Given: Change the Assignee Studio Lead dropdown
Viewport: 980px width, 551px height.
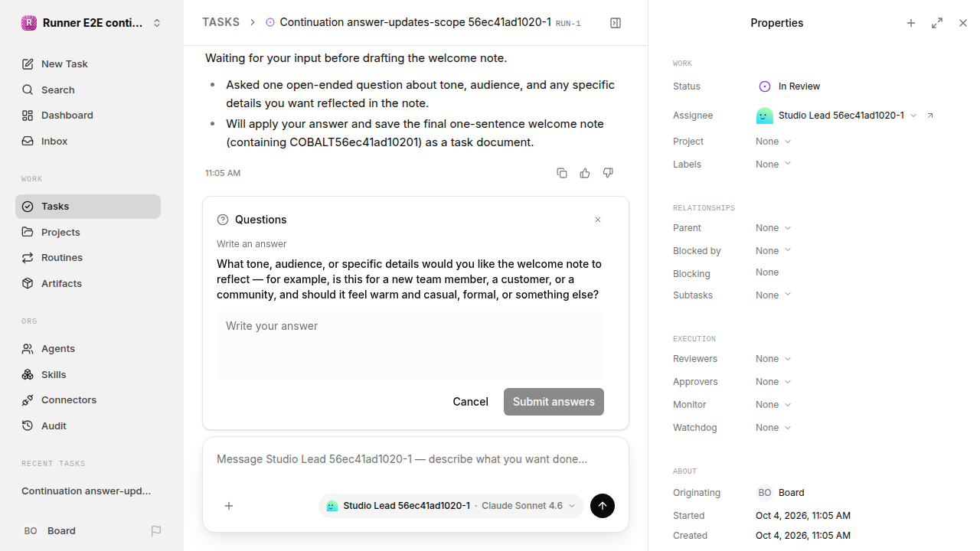Looking at the screenshot, I should coord(836,116).
